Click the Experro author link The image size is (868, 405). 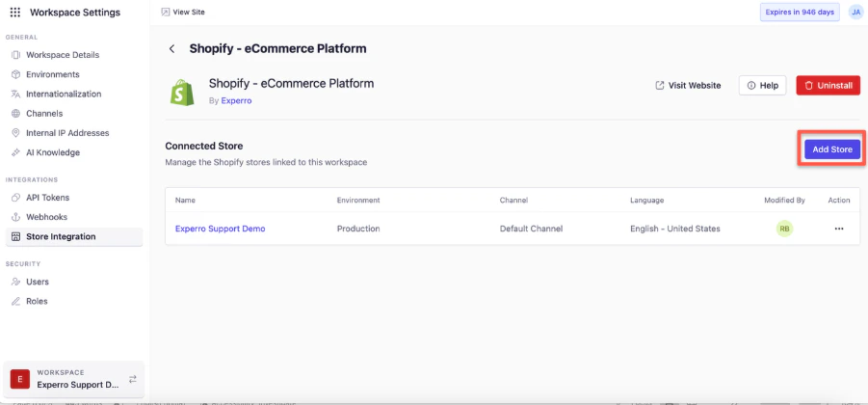click(236, 100)
